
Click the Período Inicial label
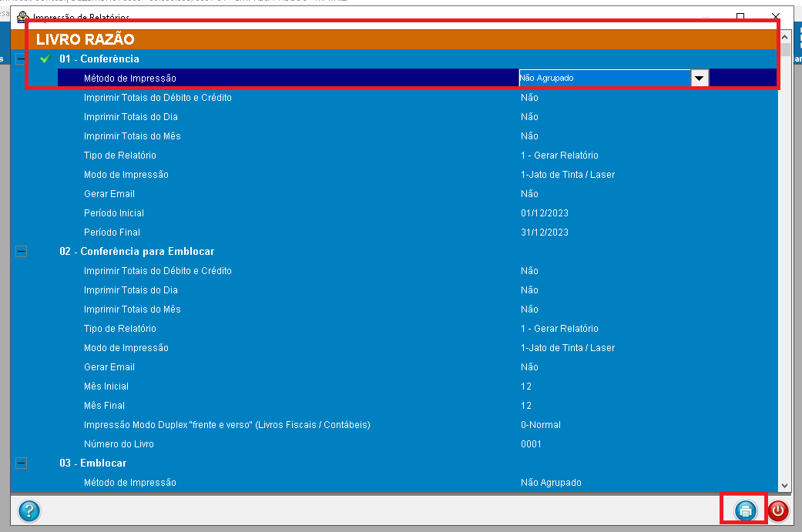click(x=113, y=213)
